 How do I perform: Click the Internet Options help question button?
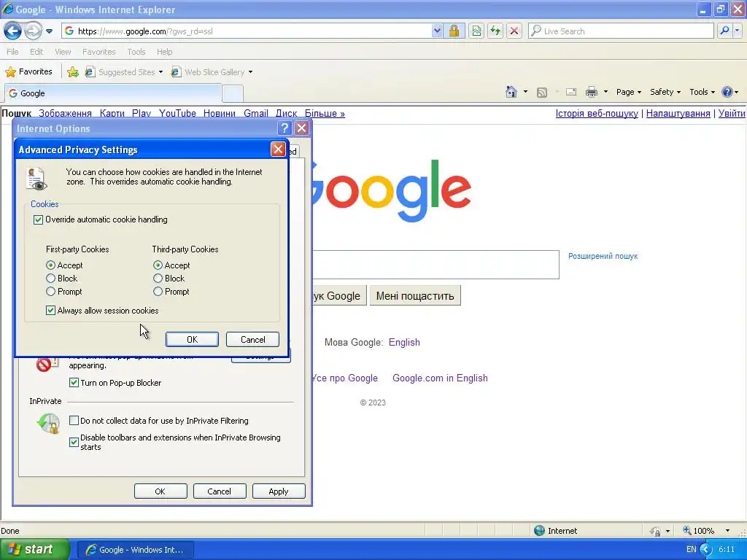(285, 128)
